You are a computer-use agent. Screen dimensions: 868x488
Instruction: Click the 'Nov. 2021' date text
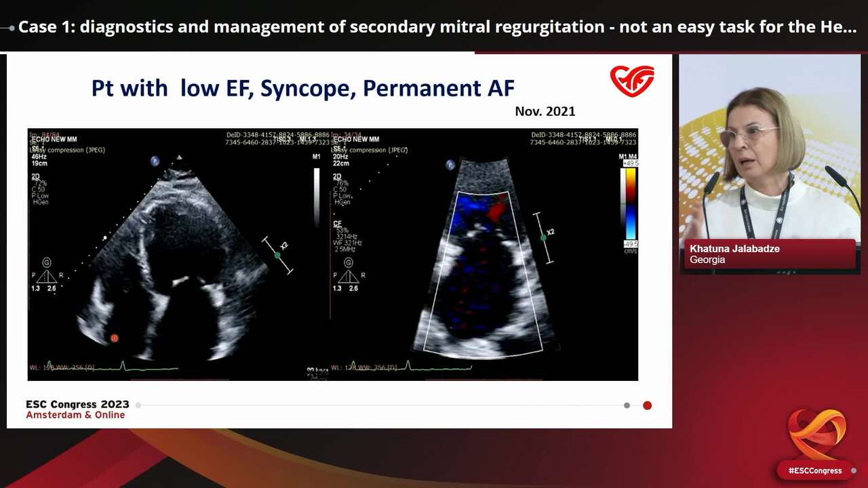545,111
